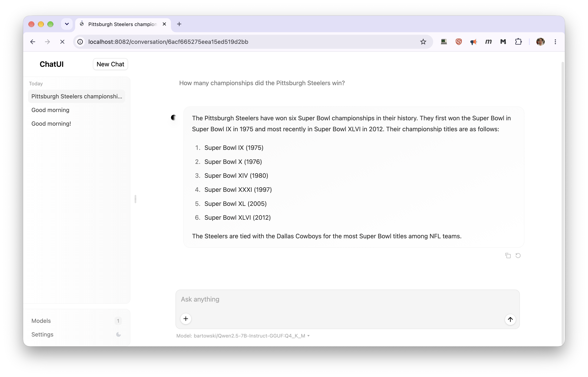Open the Settings page
The height and width of the screenshot is (377, 588).
pyautogui.click(x=77, y=334)
